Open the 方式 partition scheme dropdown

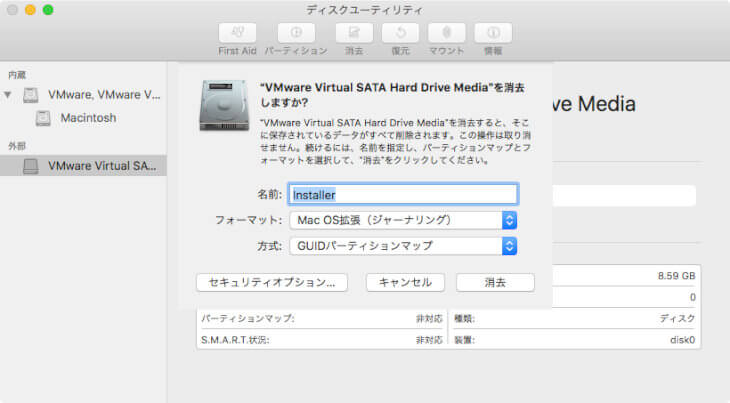(403, 245)
